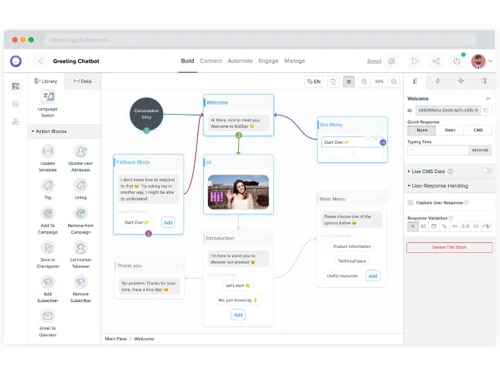
Task: Click the zoom out magnifier icon
Action: [364, 81]
